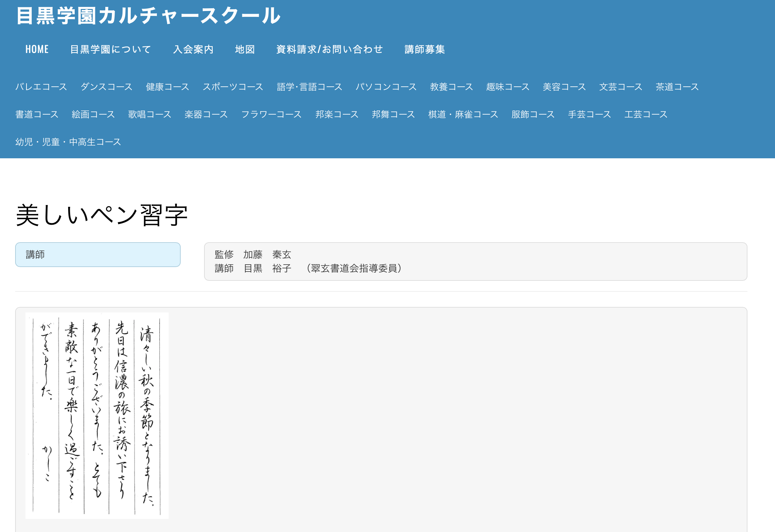This screenshot has height=532, width=775.
Task: Open 目黒学園について page
Action: 110,50
